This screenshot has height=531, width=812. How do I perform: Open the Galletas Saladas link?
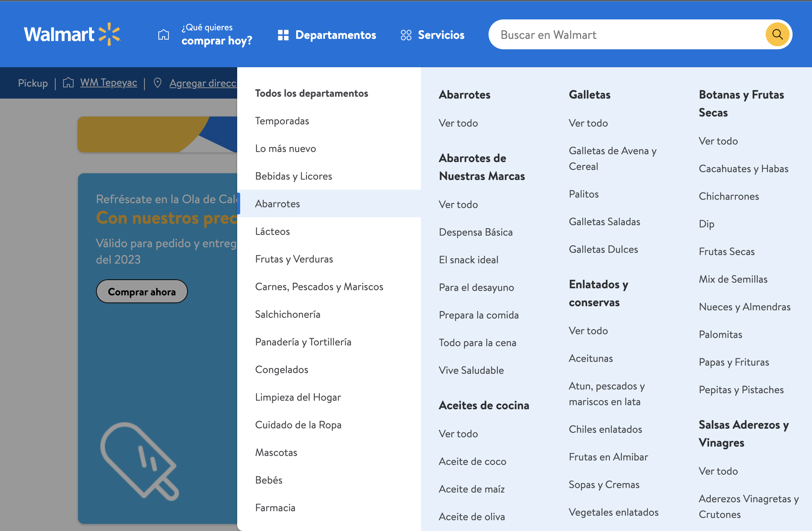click(604, 222)
